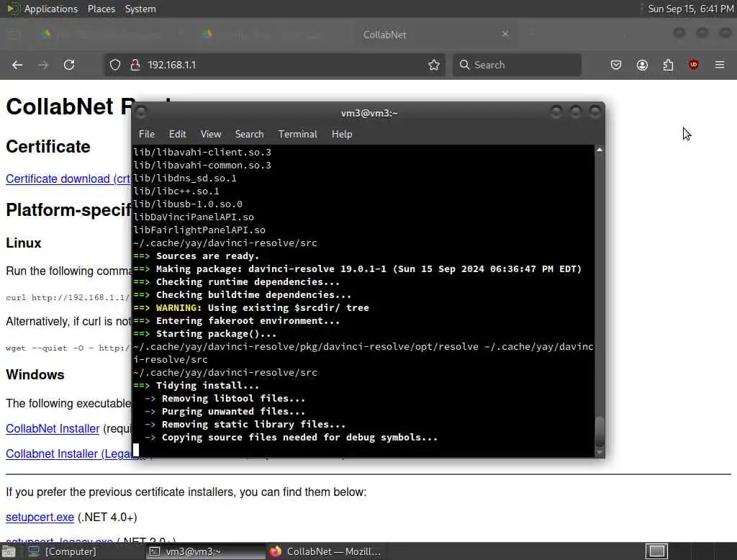Click the Certificate heading on the page
Image resolution: width=737 pixels, height=560 pixels.
pos(48,146)
